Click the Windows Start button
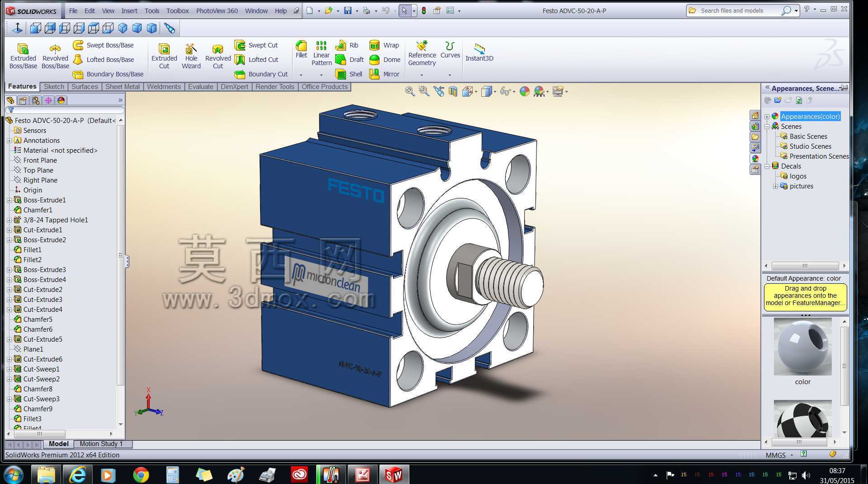The width and height of the screenshot is (868, 484). (x=13, y=475)
